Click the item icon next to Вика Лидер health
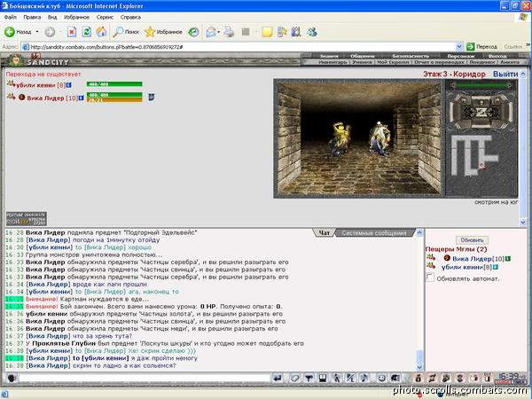532x399 pixels. [152, 98]
